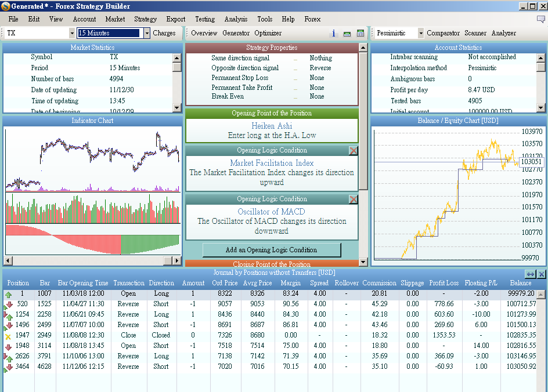
Task: Open the Strategy menu
Action: click(145, 19)
